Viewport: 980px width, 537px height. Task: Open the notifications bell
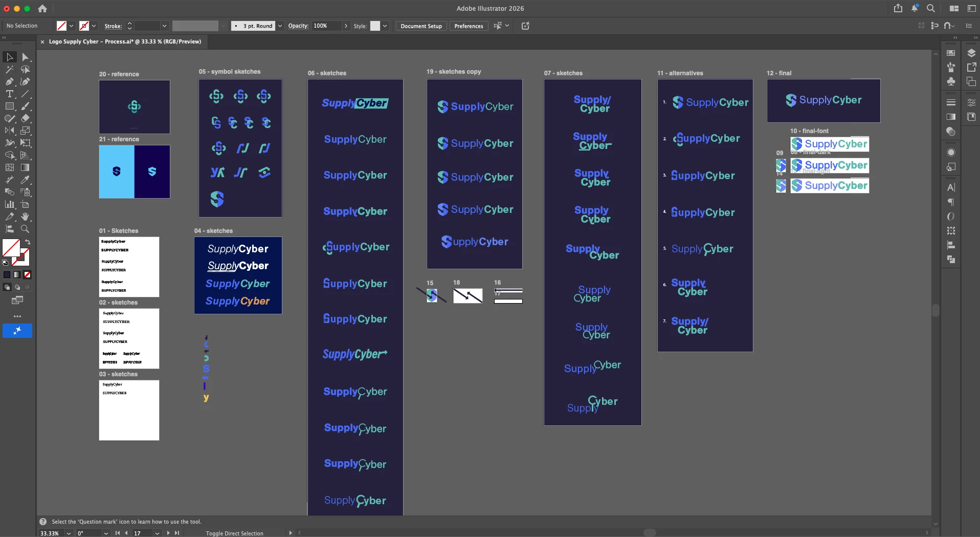915,8
